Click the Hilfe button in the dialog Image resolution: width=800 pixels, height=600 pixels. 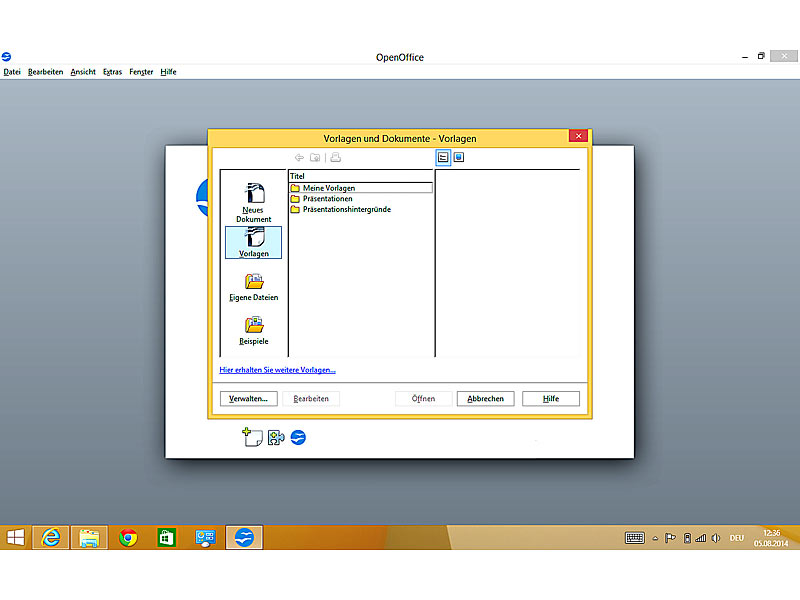click(x=551, y=398)
